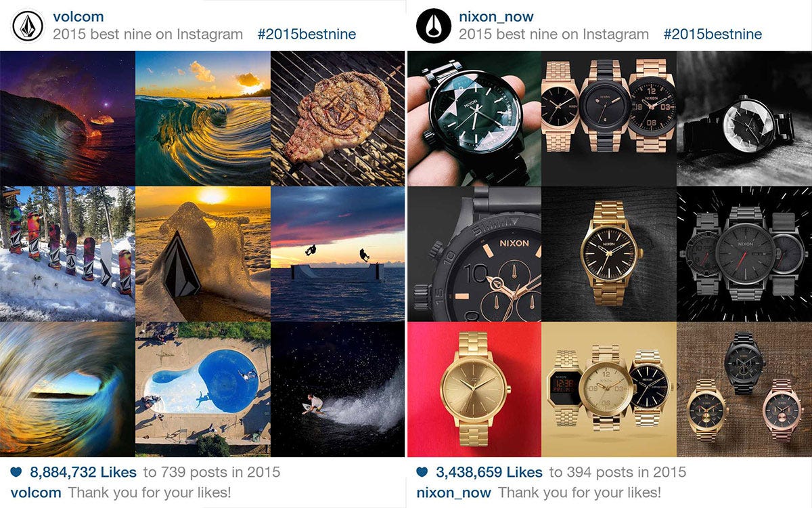Open the grilled steak with Volcom logo photo
Viewport: 812px width, 508px height.
click(x=338, y=119)
